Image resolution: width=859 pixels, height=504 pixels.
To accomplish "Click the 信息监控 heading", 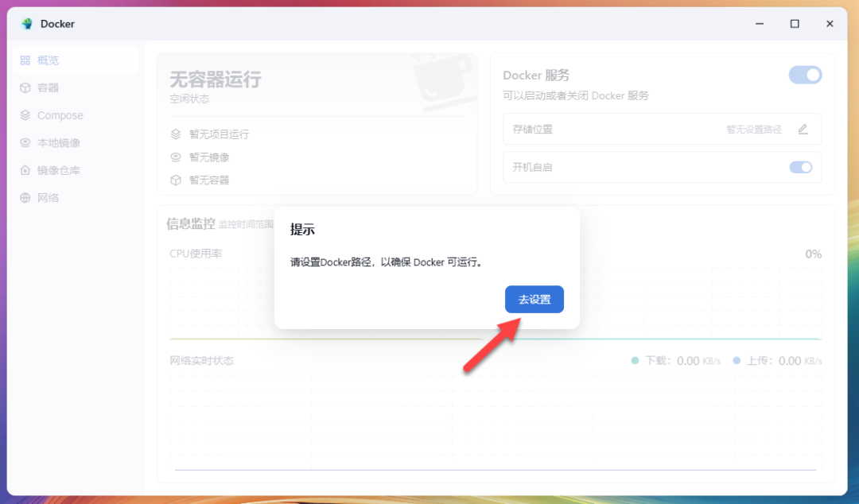I will (191, 223).
